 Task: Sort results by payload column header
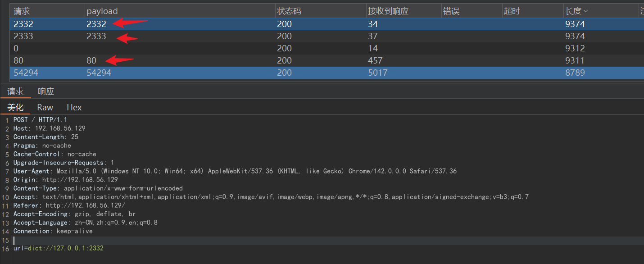102,11
